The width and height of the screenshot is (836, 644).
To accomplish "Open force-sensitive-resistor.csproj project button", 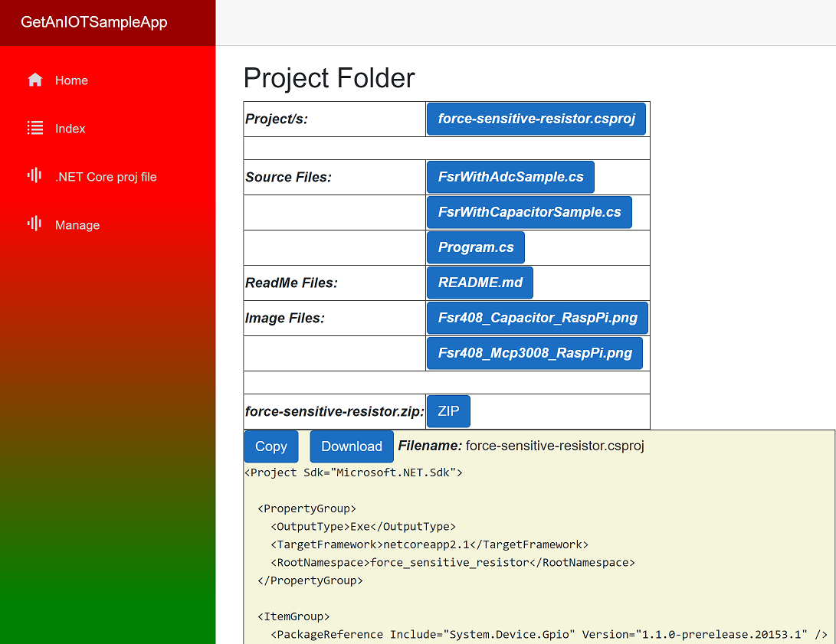I will pyautogui.click(x=536, y=119).
